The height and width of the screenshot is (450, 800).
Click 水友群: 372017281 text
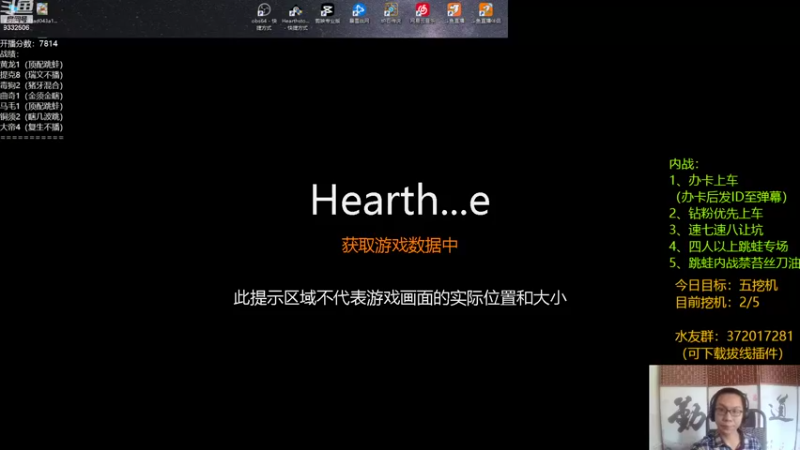[734, 337]
